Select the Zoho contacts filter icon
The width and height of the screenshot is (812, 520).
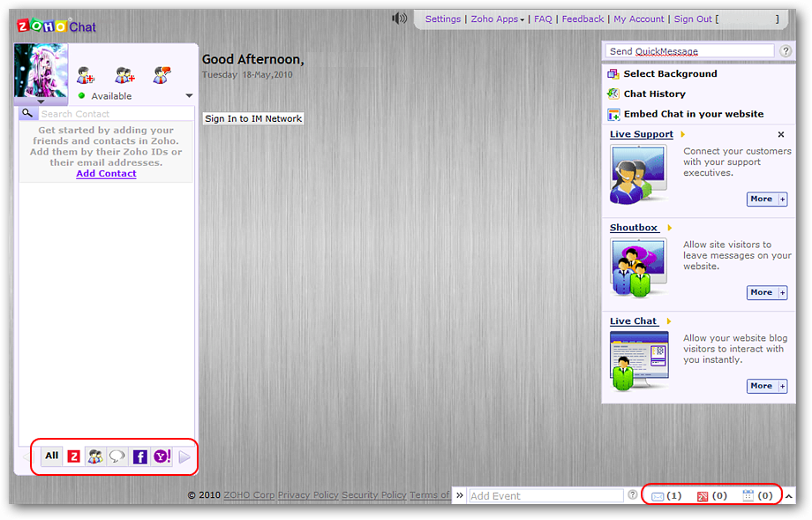point(74,456)
